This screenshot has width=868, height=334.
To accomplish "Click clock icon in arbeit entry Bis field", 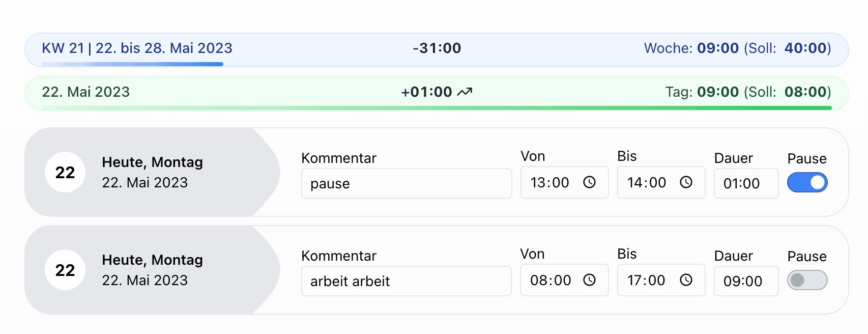I will pyautogui.click(x=686, y=280).
